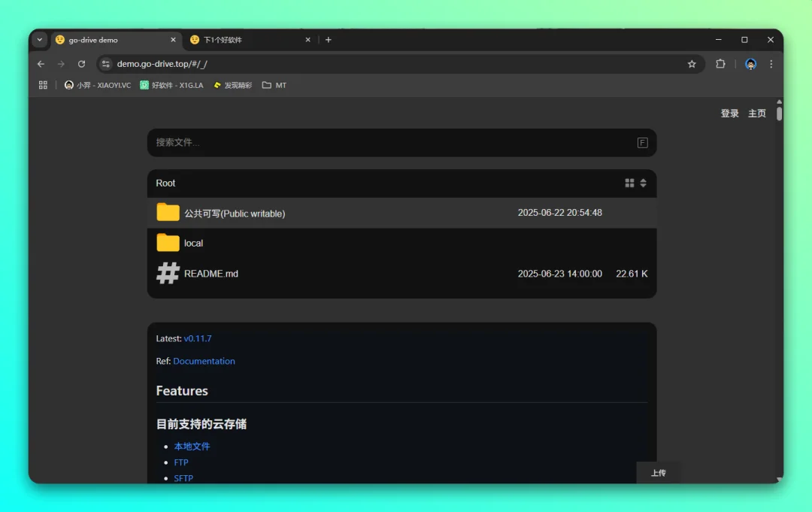Click the address bar URL demo.go-drive.top
This screenshot has width=812, height=512.
[162, 64]
